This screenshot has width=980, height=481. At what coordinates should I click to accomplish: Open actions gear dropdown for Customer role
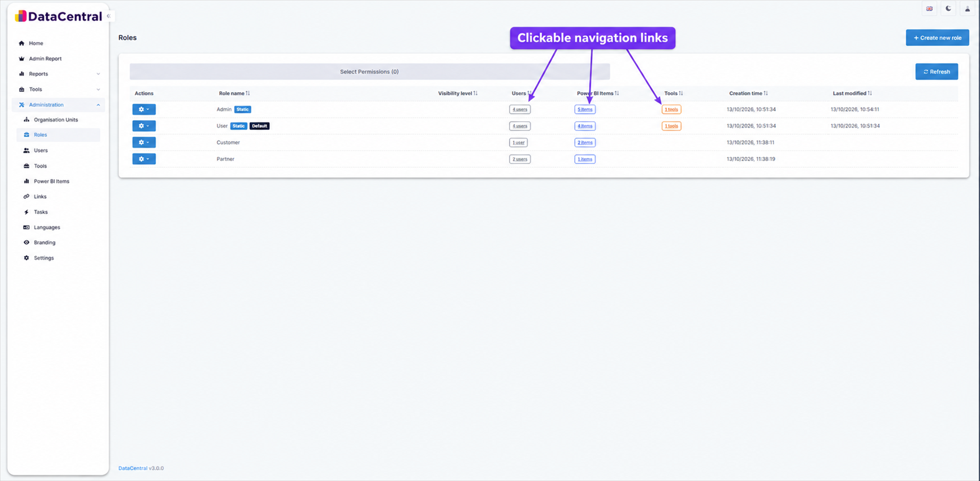pyautogui.click(x=144, y=142)
